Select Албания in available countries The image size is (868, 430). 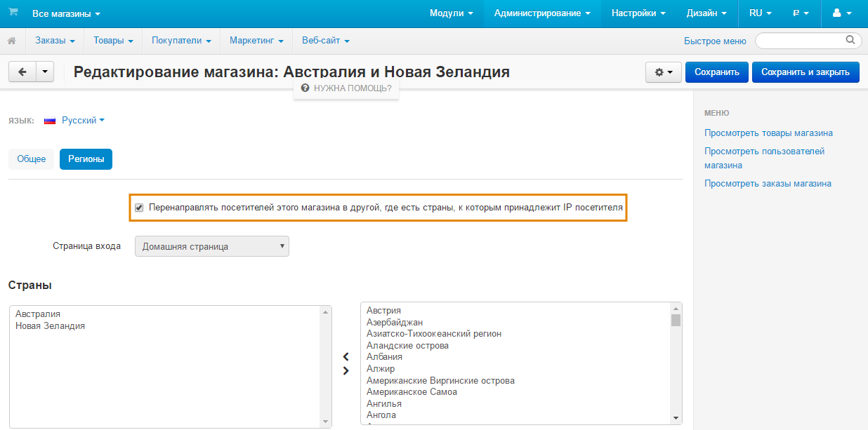pyautogui.click(x=384, y=356)
